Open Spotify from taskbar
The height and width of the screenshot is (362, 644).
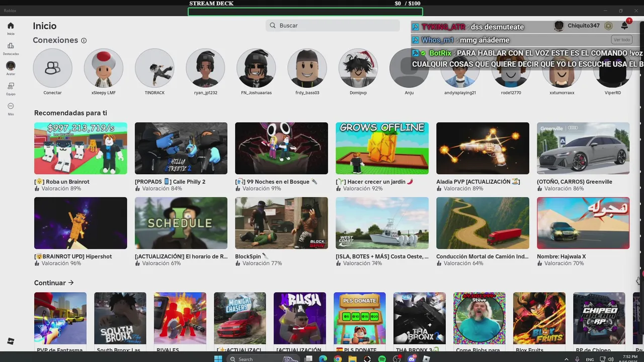click(x=382, y=358)
